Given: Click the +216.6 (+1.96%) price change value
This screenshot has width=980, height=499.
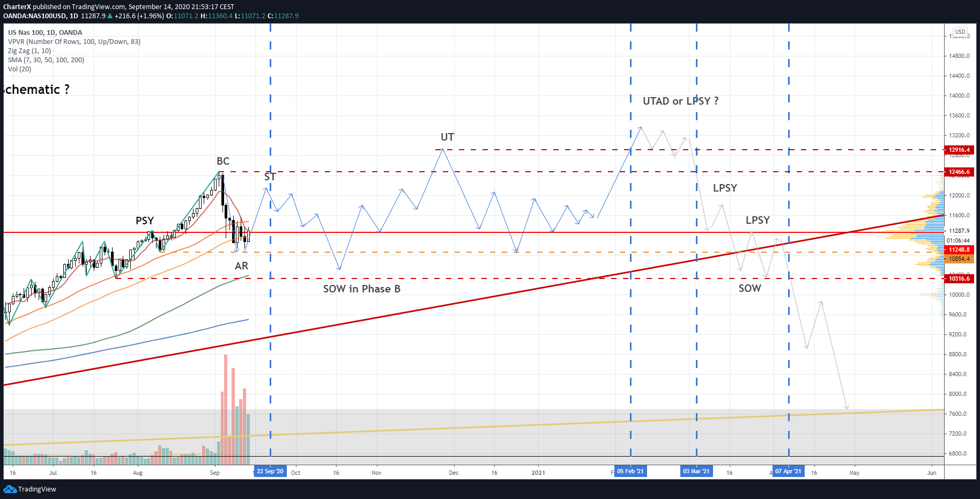Looking at the screenshot, I should 139,16.
